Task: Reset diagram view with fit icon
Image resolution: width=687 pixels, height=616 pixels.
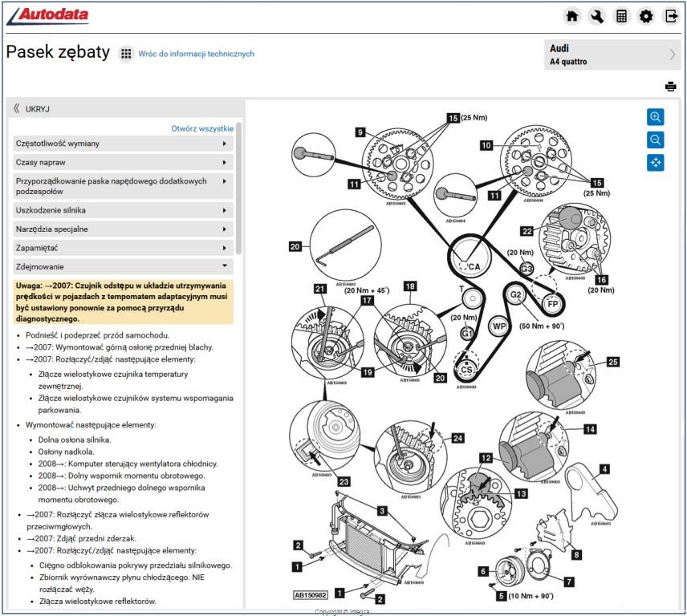Action: pyautogui.click(x=656, y=163)
